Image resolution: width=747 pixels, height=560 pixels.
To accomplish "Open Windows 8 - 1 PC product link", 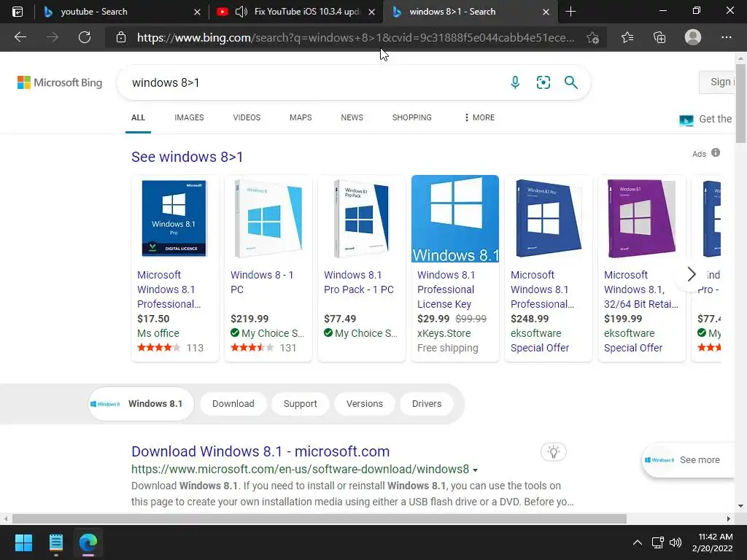I will (x=262, y=282).
